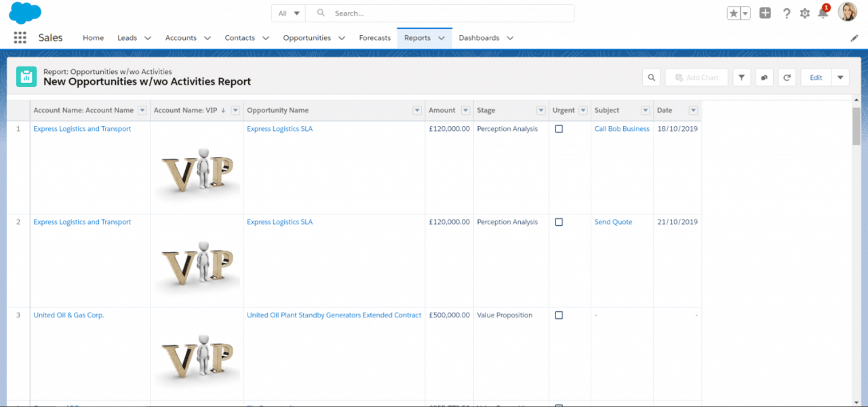Click the report search magnifier icon
868x407 pixels.
(651, 77)
